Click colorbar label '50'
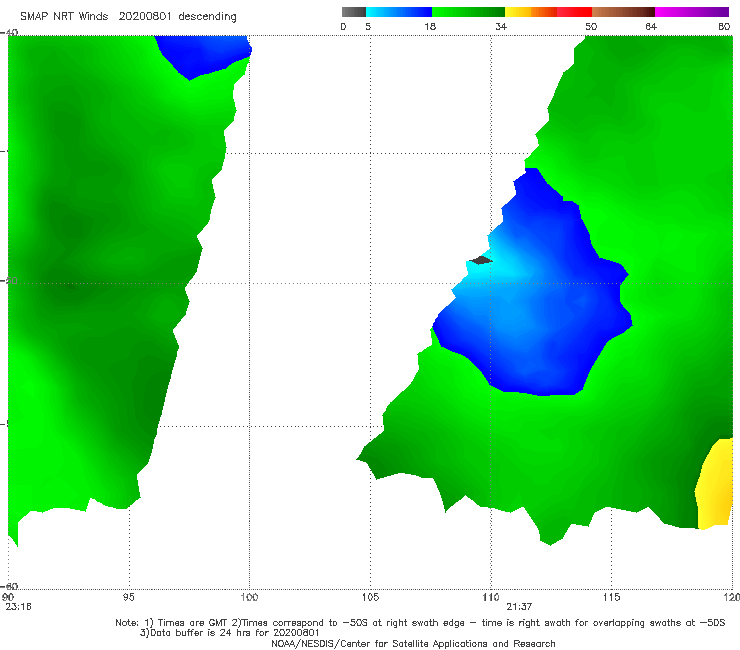The height and width of the screenshot is (650, 740). coord(591,27)
